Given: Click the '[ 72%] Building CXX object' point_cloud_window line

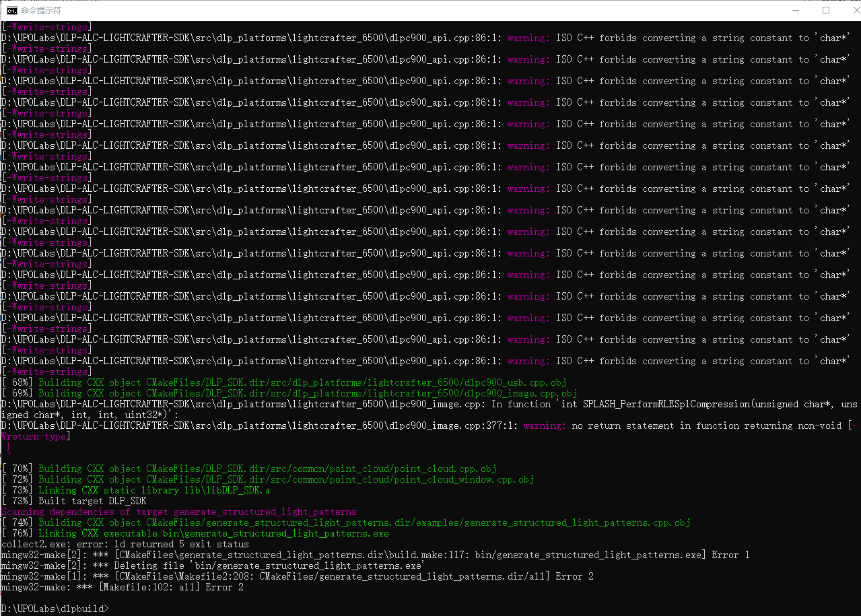Looking at the screenshot, I should click(268, 479).
